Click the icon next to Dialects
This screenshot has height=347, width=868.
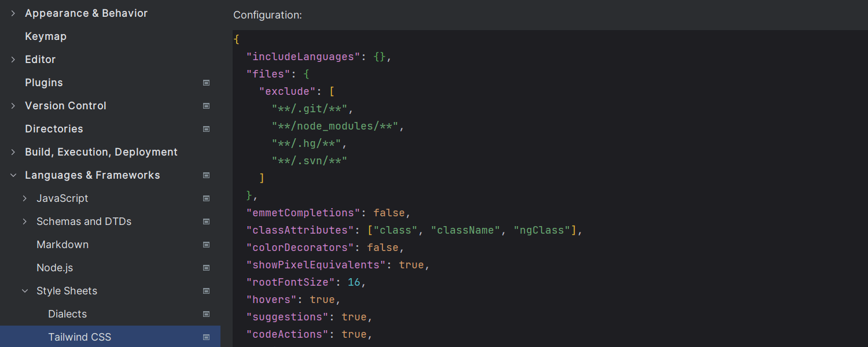pyautogui.click(x=206, y=314)
